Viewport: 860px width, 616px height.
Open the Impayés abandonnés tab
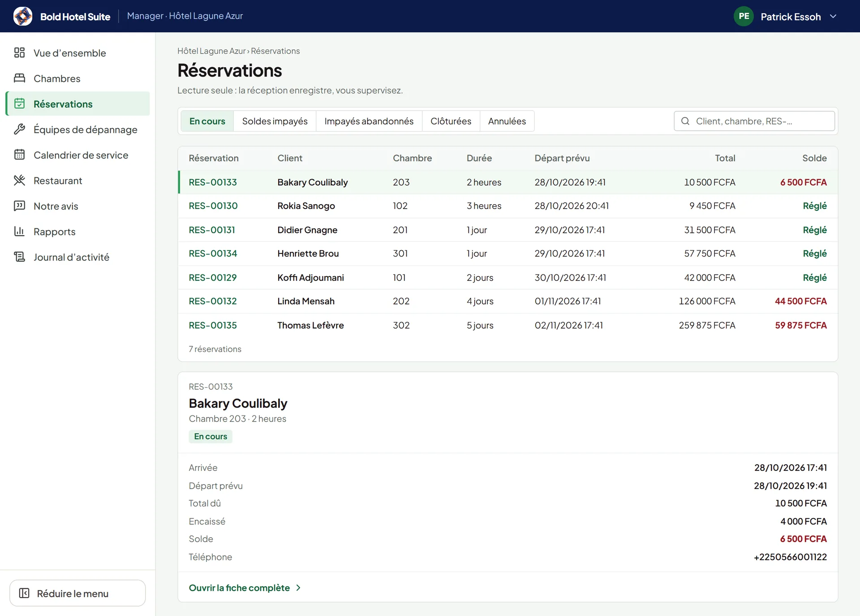(x=369, y=121)
